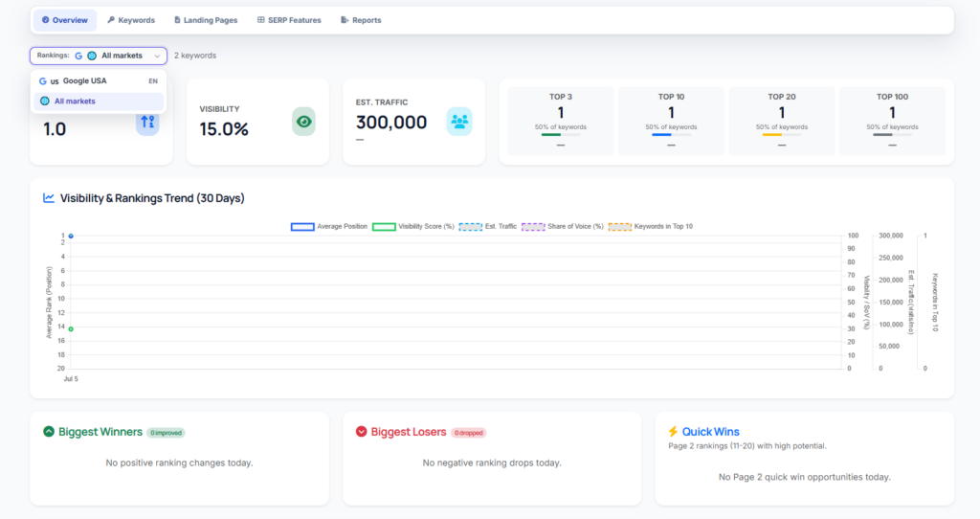The image size is (980, 519).
Task: Open the Reports tab
Action: [x=361, y=20]
